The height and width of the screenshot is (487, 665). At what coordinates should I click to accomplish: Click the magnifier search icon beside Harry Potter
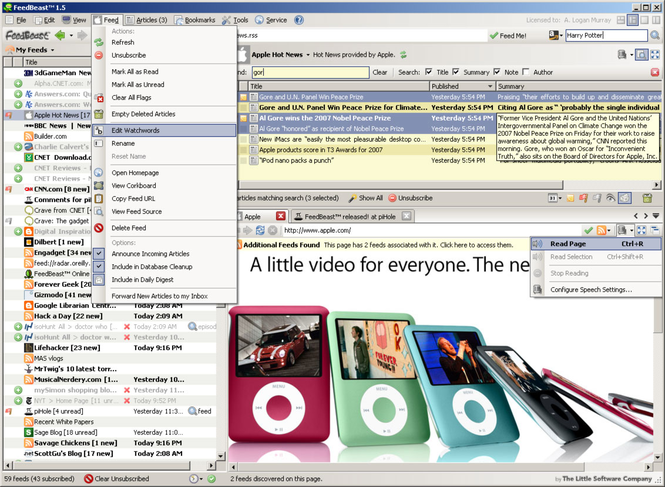click(655, 36)
